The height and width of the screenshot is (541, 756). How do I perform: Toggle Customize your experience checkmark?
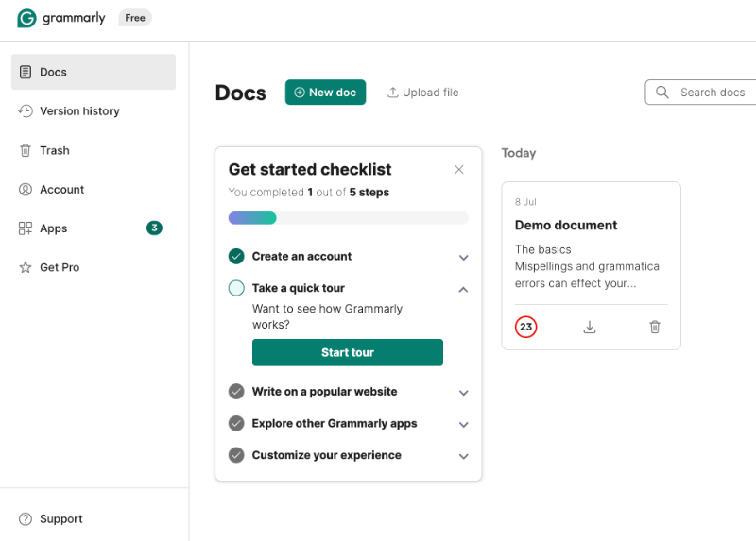coord(236,455)
